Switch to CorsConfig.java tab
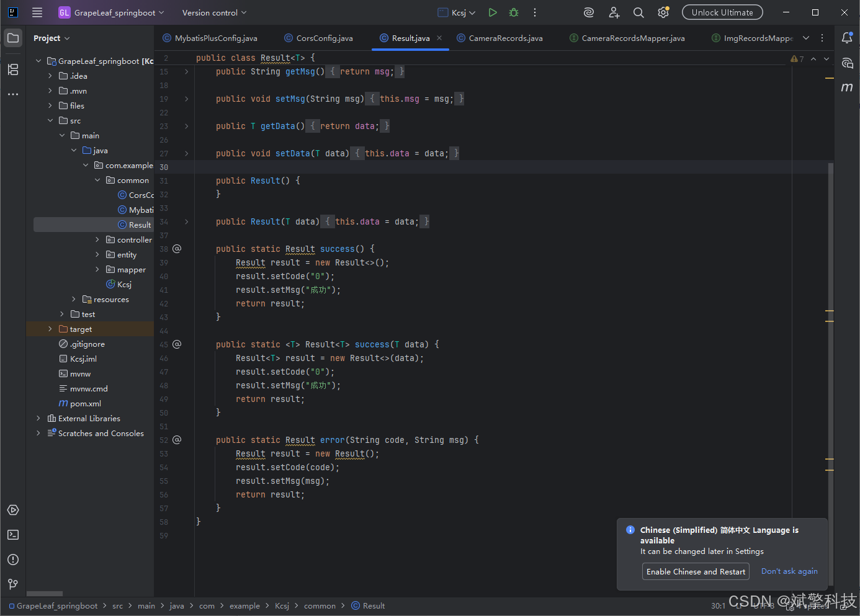860x616 pixels. [319, 38]
